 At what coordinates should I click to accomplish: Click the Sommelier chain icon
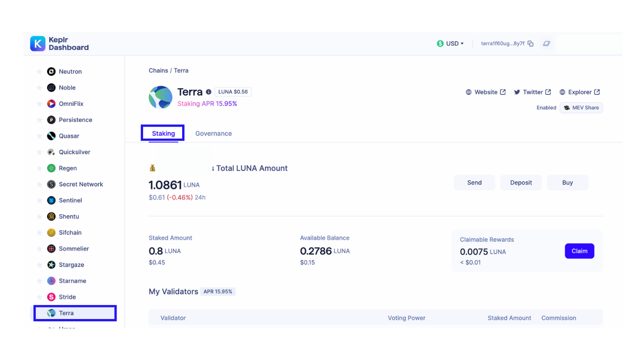(x=52, y=249)
